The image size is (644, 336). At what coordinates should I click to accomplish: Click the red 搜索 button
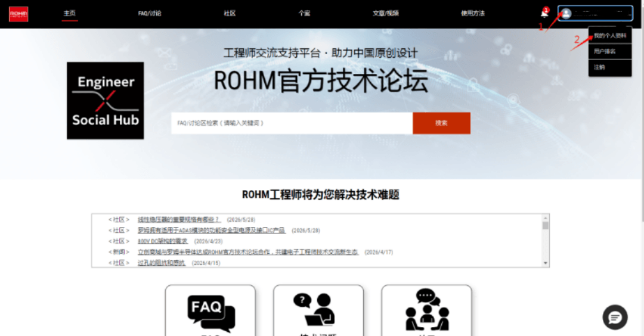441,123
